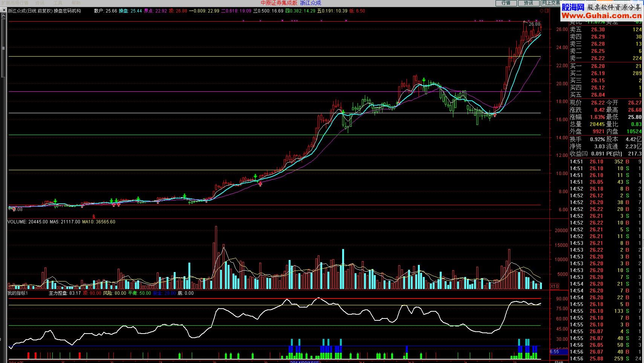Select the 14:52 trade of 38 B
644x363 pixels.
pos(606,202)
